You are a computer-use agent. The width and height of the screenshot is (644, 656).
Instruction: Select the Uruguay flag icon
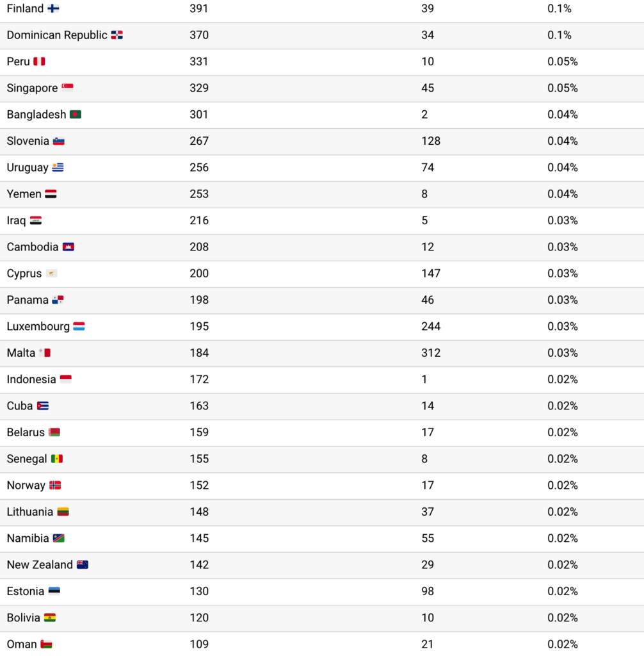pos(58,168)
